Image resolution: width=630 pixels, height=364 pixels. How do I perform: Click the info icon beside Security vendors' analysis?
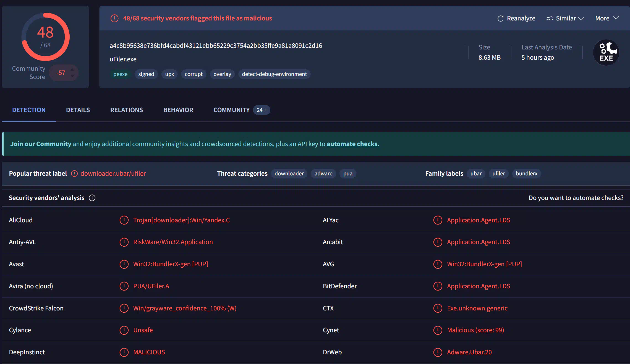point(92,198)
